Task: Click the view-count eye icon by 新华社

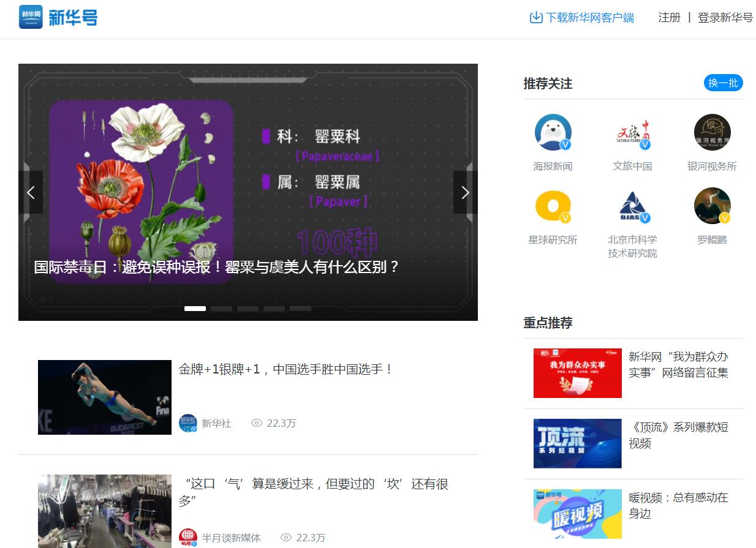Action: tap(257, 423)
